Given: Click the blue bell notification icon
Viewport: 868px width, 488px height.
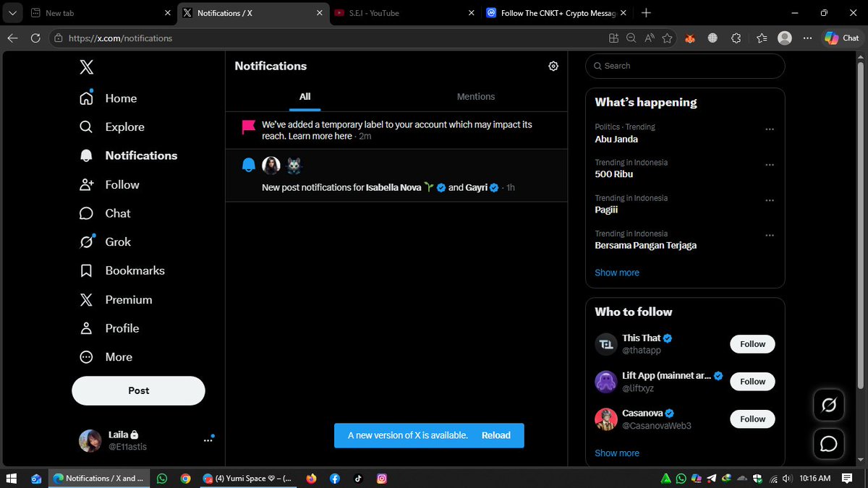Looking at the screenshot, I should (249, 166).
